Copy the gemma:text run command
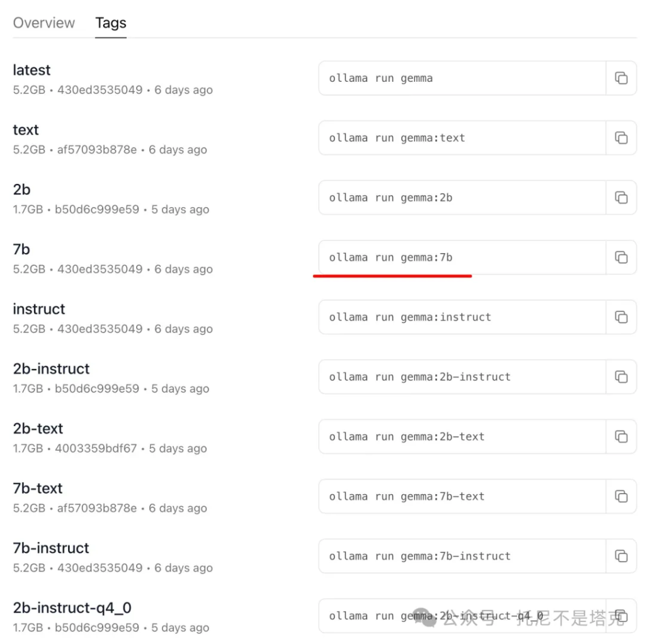The image size is (645, 644). [x=621, y=138]
